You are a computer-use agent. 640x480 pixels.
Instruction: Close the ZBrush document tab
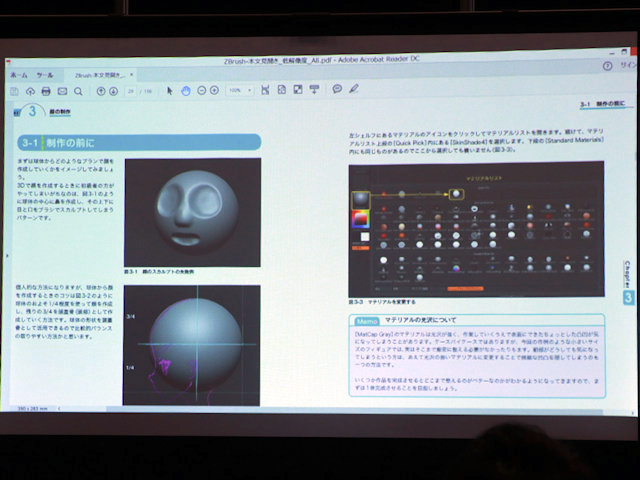coord(131,75)
